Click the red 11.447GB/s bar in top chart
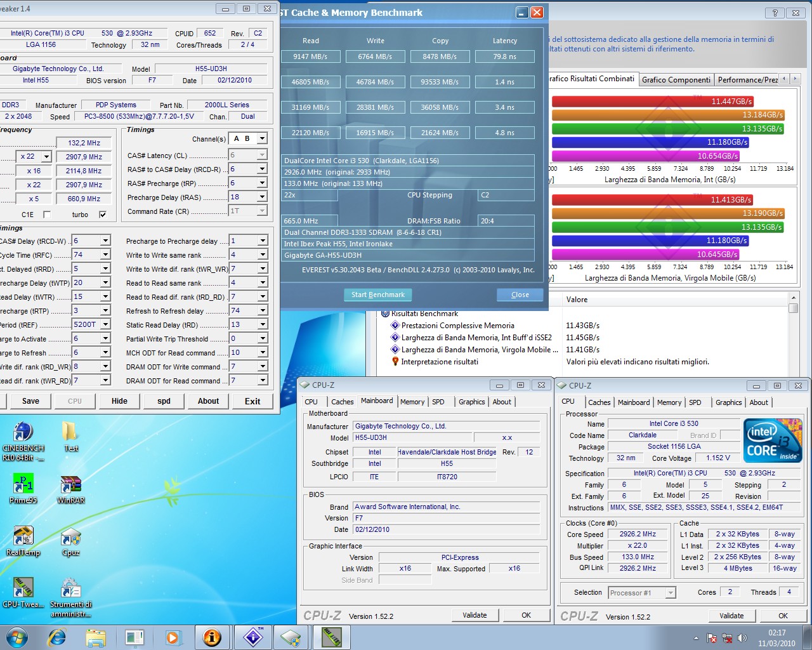 [x=653, y=102]
